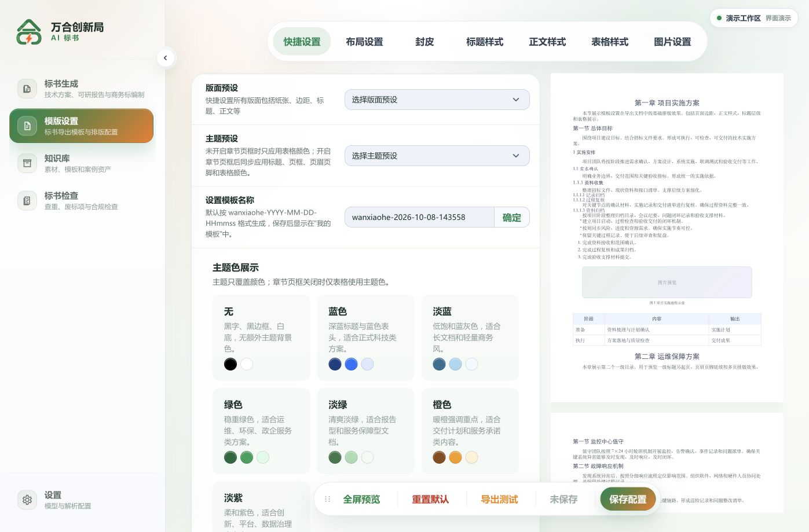Choose the 淡绿 theme card

[366, 431]
